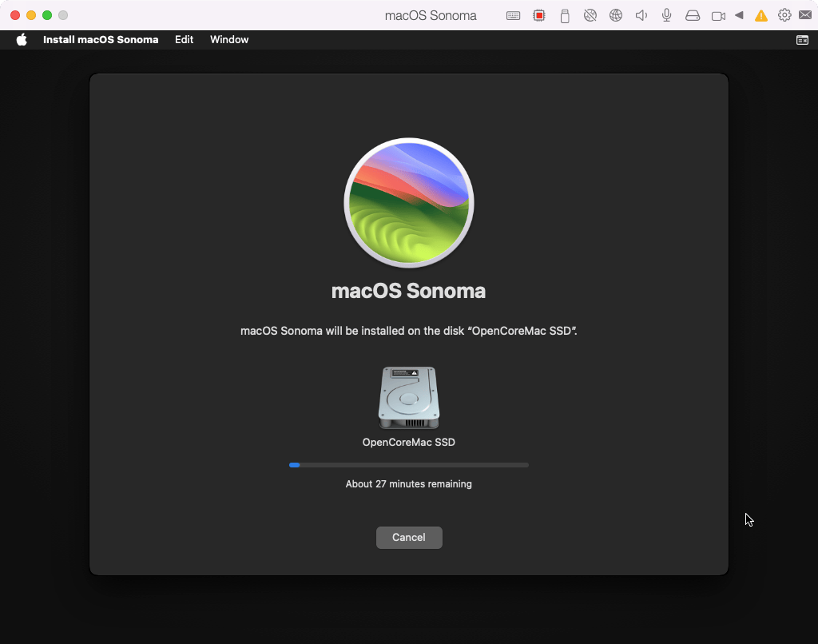Click the envelope icon in the title bar

(x=805, y=16)
